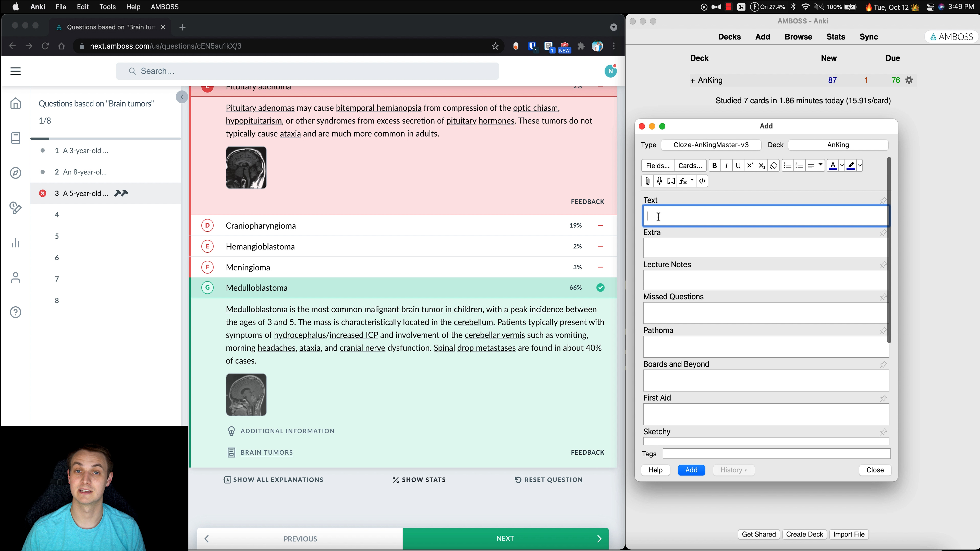
Task: Insert an unordered bullet list
Action: tap(788, 165)
